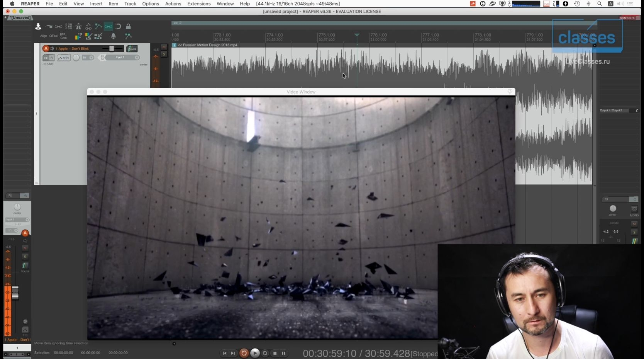Toggle the Repeat loop transport button

tap(265, 353)
